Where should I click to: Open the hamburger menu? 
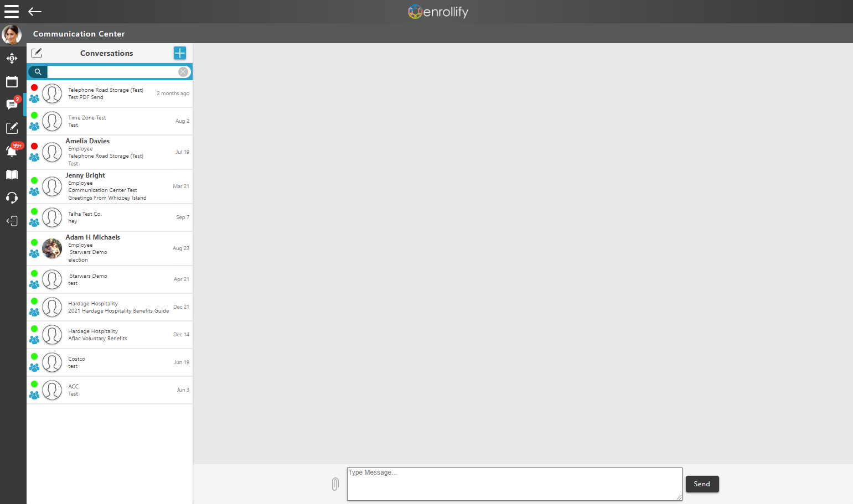point(12,12)
